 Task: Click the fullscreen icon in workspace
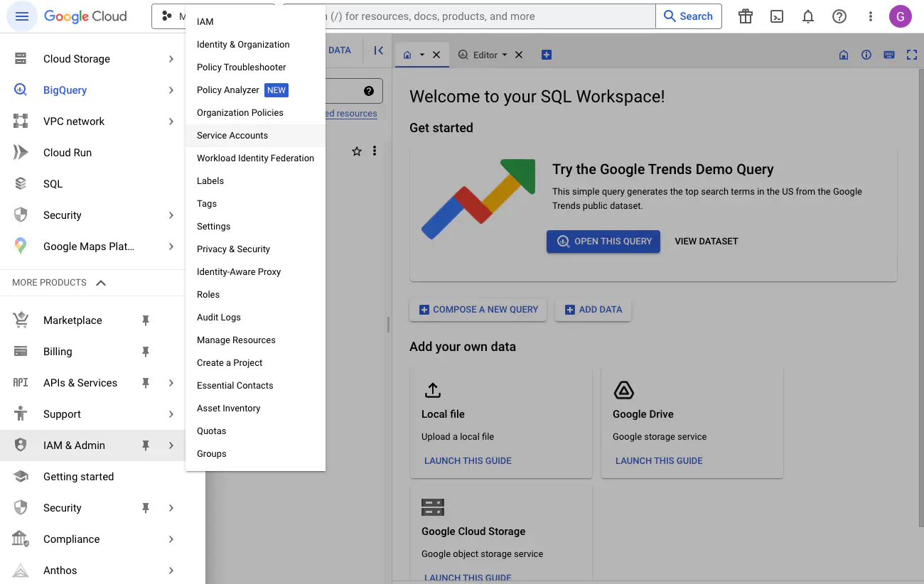click(x=911, y=55)
